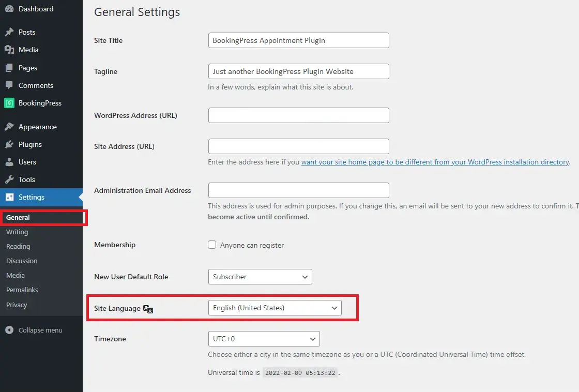The width and height of the screenshot is (579, 392).
Task: Open the green BookingPress icon
Action: coord(9,103)
